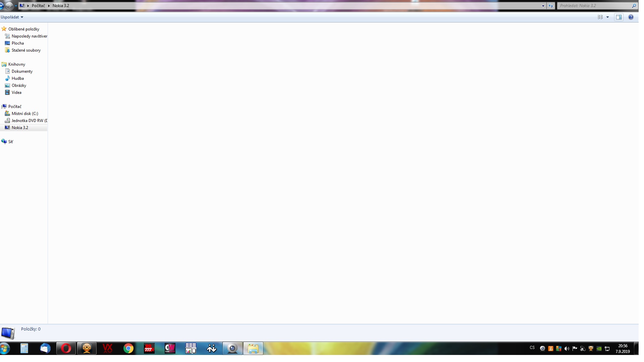Toggle the preview pane button

click(619, 17)
